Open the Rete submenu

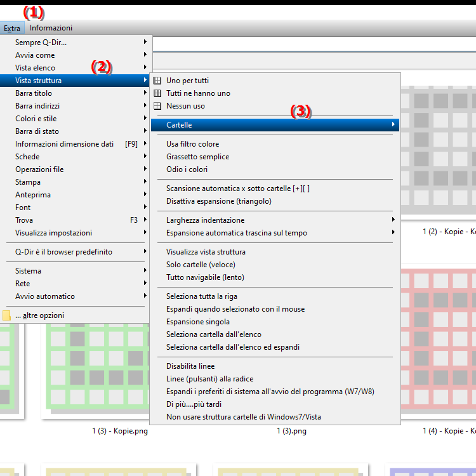(74, 284)
